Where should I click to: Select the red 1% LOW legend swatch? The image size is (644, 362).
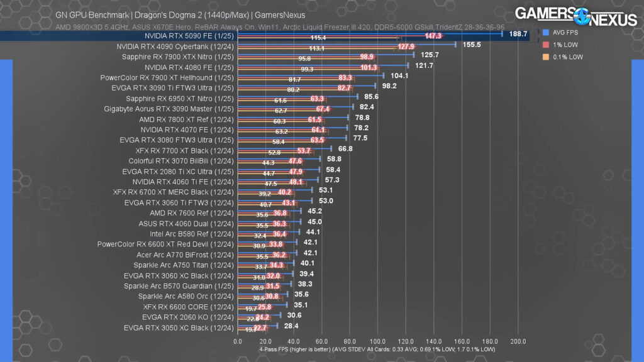(546, 45)
